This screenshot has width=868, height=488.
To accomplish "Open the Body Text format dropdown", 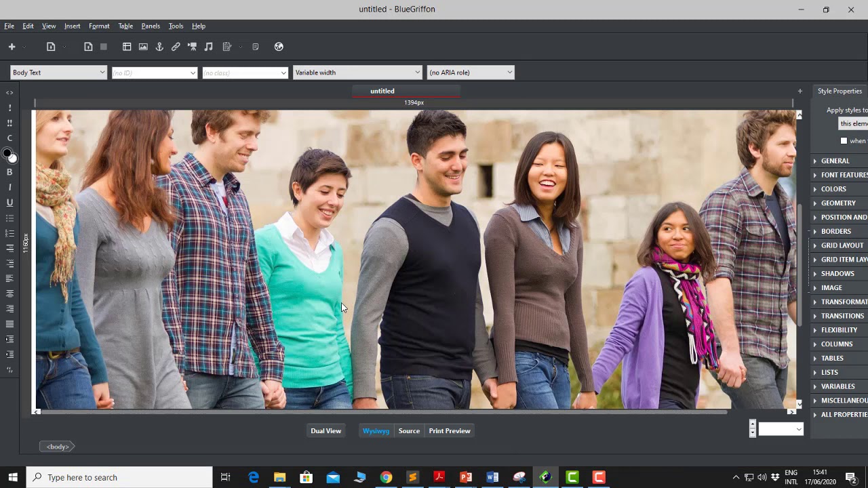I will 58,73.
